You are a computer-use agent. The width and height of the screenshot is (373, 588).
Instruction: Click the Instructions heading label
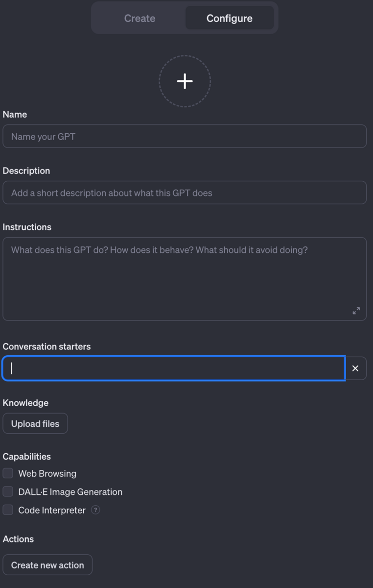(x=27, y=227)
